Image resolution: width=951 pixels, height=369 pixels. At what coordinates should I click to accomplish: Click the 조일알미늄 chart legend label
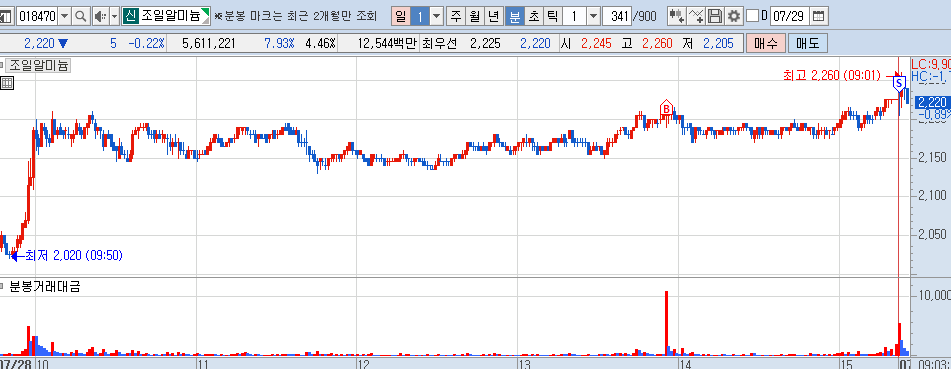click(x=39, y=65)
